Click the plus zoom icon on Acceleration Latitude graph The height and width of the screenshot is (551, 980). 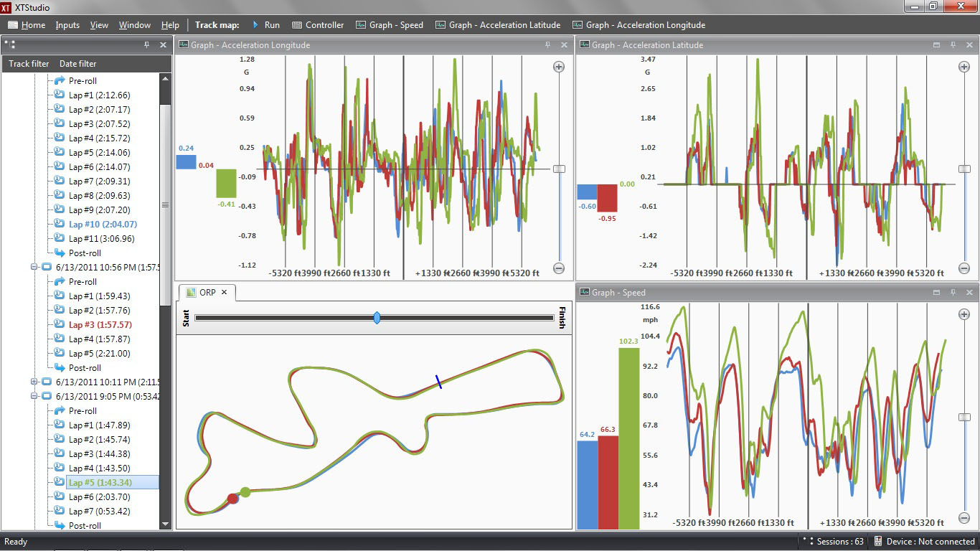[964, 67]
